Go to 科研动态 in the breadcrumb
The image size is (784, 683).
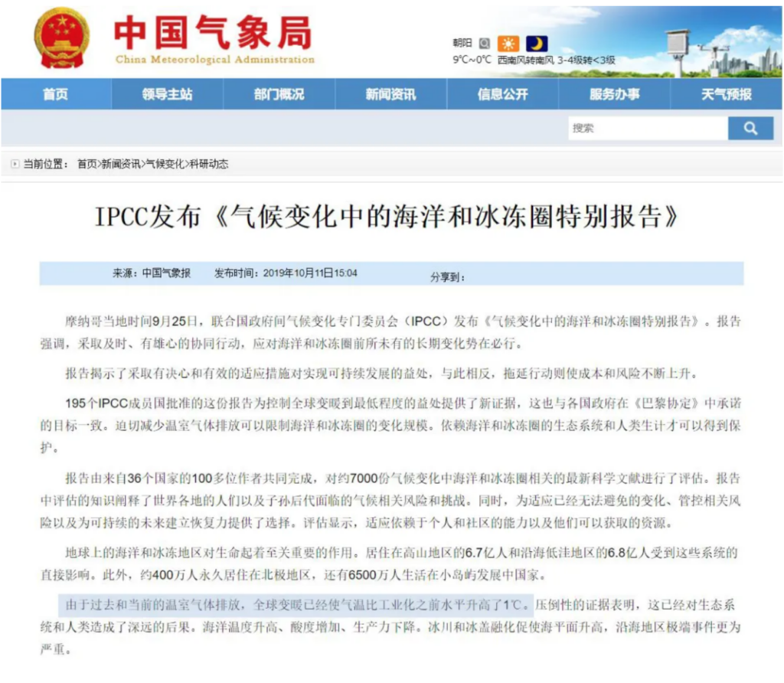coord(209,164)
